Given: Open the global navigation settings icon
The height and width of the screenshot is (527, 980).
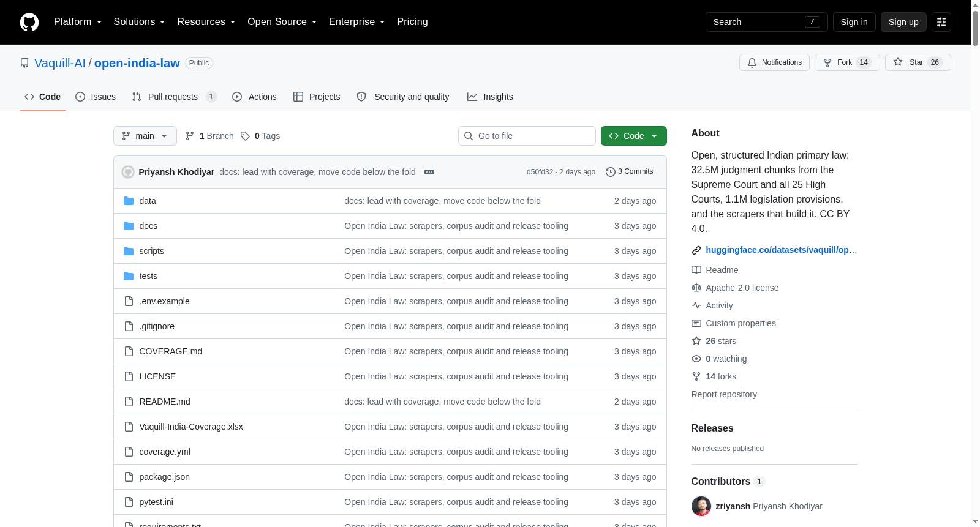Looking at the screenshot, I should point(941,22).
